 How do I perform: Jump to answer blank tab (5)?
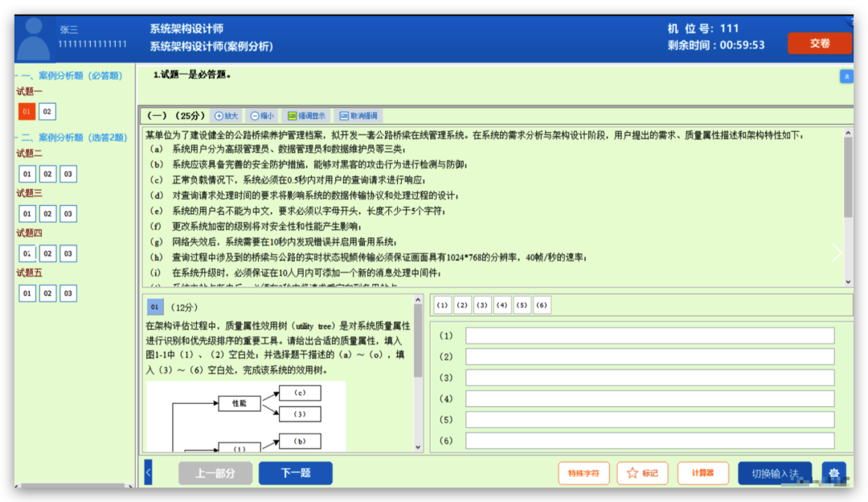(x=522, y=305)
